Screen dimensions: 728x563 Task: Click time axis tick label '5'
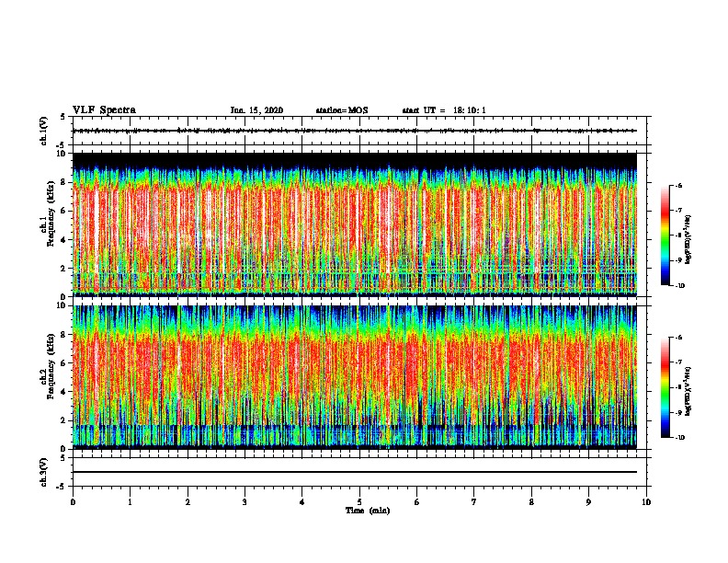click(x=359, y=502)
